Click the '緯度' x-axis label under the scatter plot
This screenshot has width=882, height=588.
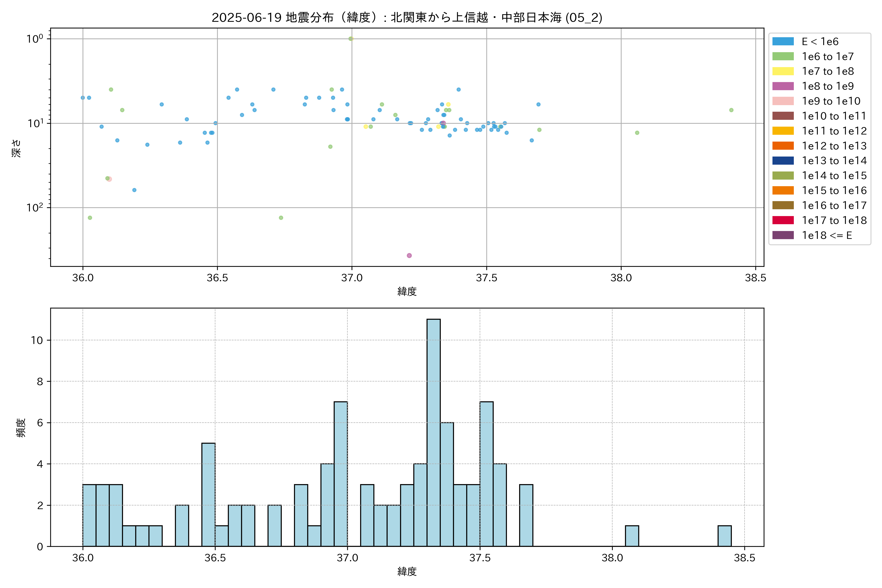[407, 291]
